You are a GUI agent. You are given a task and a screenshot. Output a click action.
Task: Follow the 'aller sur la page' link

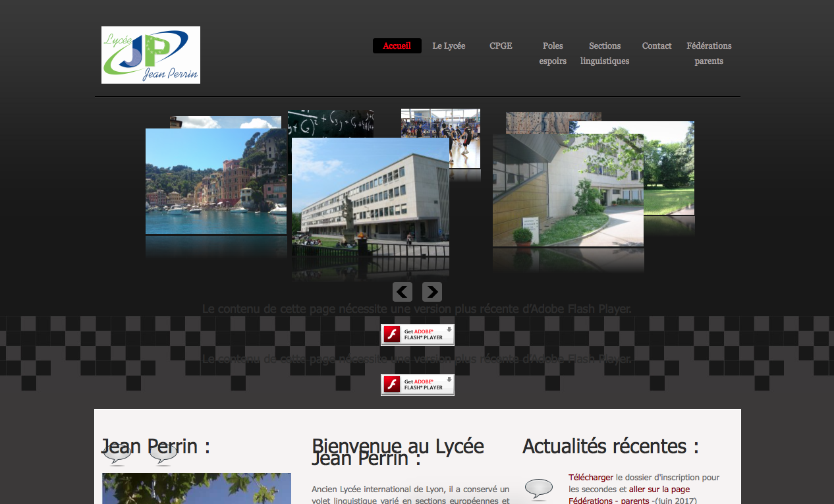(659, 489)
